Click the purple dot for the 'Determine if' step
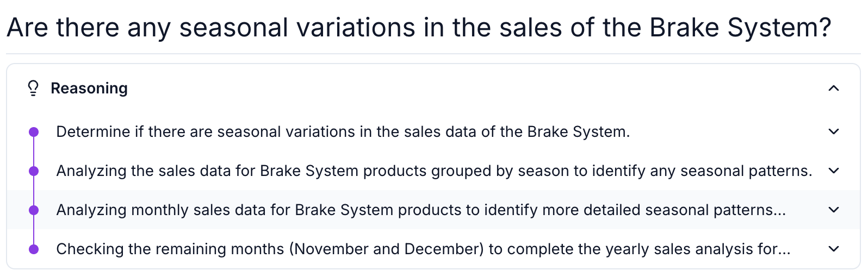This screenshot has height=277, width=868. (x=34, y=131)
